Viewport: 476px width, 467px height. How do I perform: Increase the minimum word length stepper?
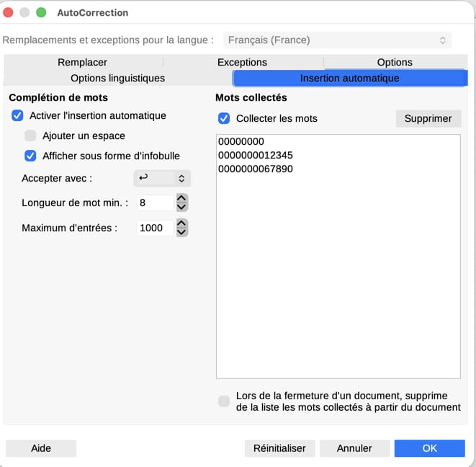pyautogui.click(x=182, y=198)
